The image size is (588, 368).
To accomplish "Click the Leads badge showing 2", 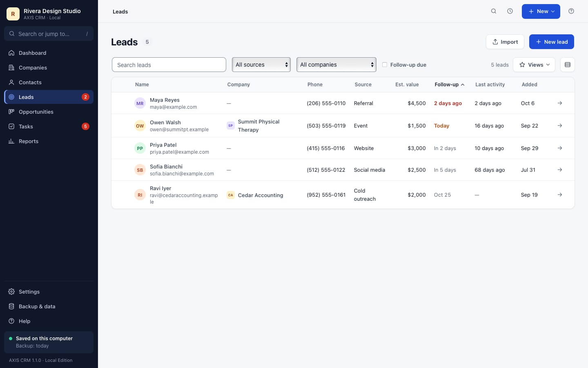I will pyautogui.click(x=85, y=97).
